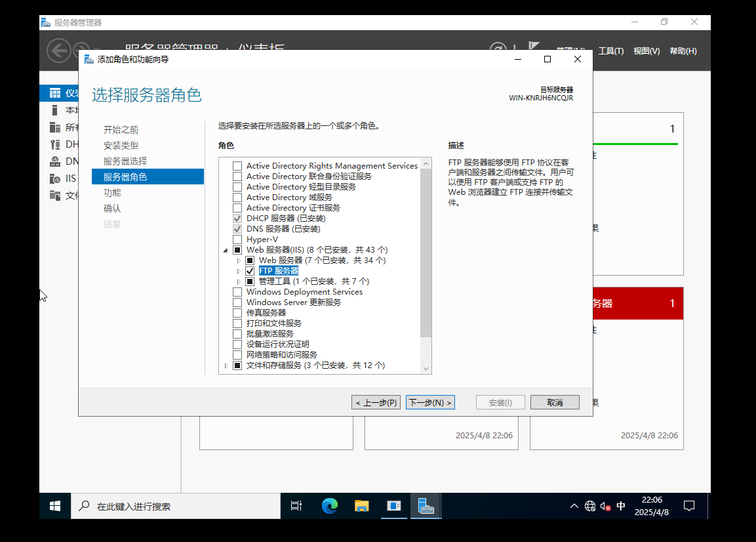Click the Server Manager back arrow button
This screenshot has width=756, height=542.
(x=58, y=50)
